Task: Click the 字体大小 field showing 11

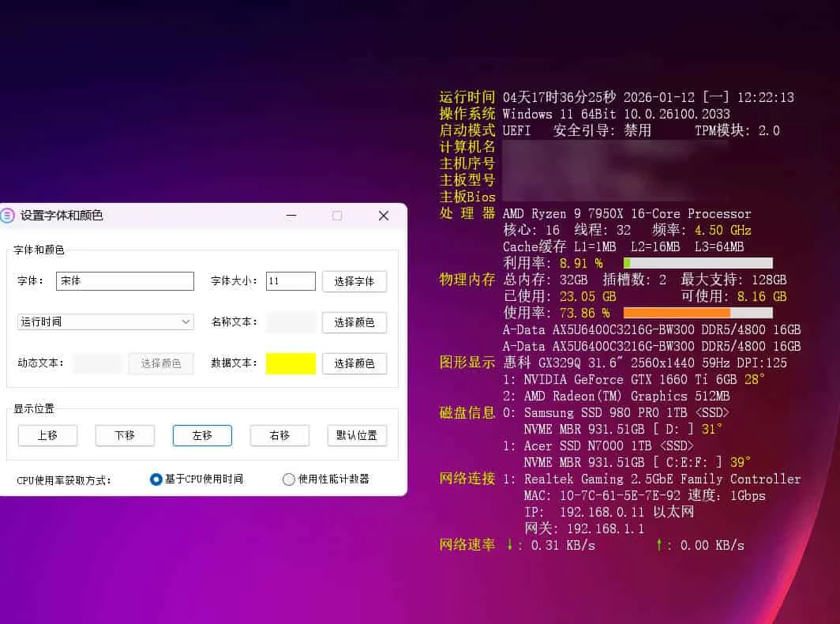Action: click(x=290, y=281)
